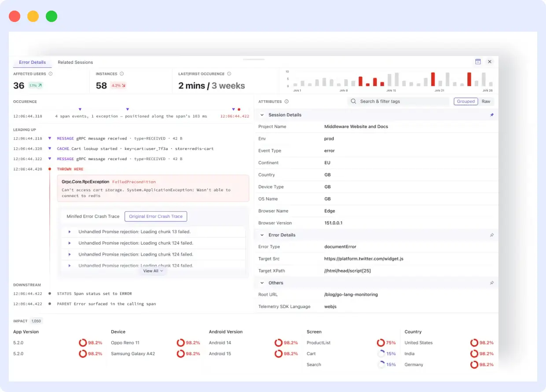Screen dimensions: 546x392
Task: Switch attributes view to Raw
Action: pyautogui.click(x=486, y=101)
